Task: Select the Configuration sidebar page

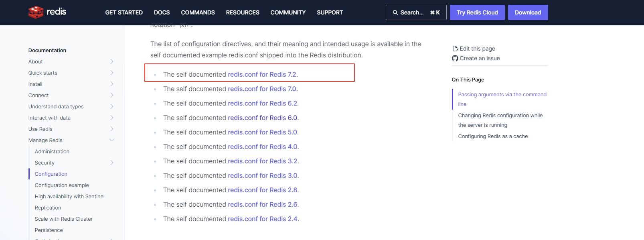Action: click(x=51, y=174)
